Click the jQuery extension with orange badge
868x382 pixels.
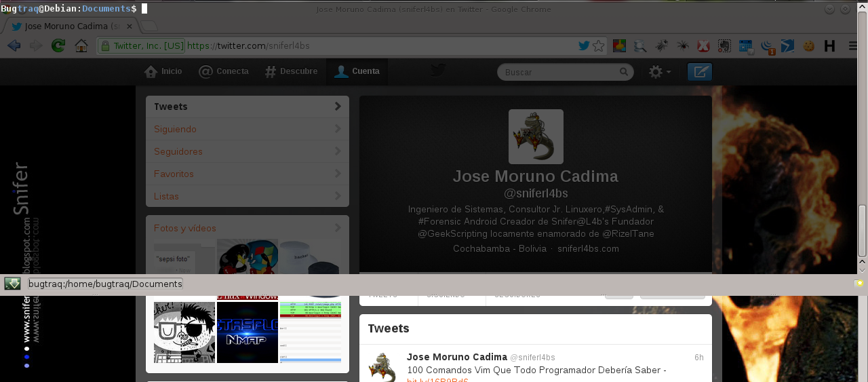[x=767, y=46]
